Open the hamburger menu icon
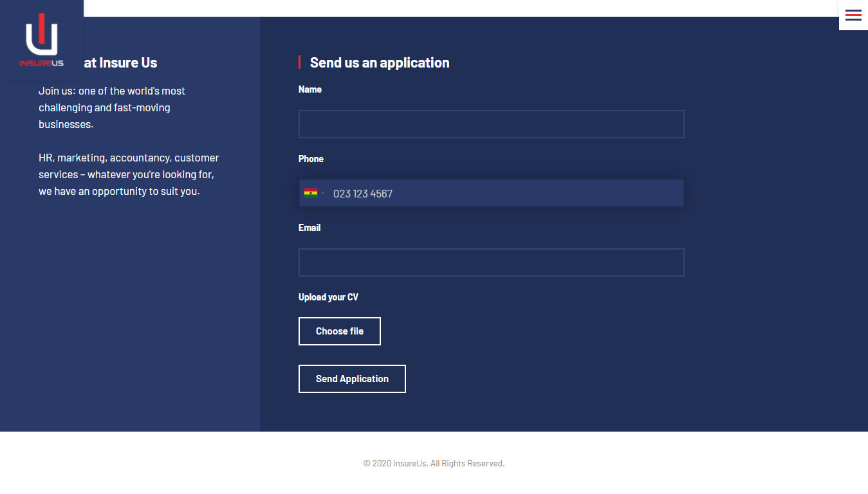This screenshot has width=868, height=494. 853,15
